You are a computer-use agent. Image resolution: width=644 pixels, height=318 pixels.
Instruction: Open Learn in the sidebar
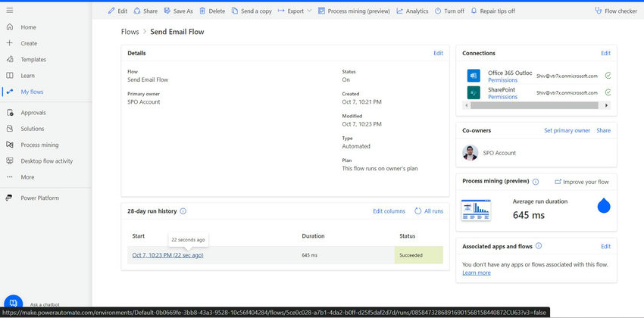click(x=27, y=76)
